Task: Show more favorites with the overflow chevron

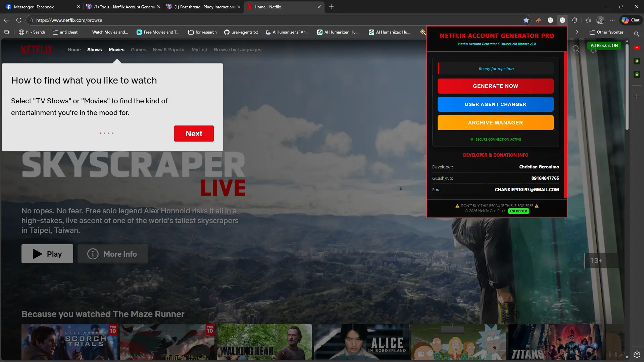Action: 577,32
